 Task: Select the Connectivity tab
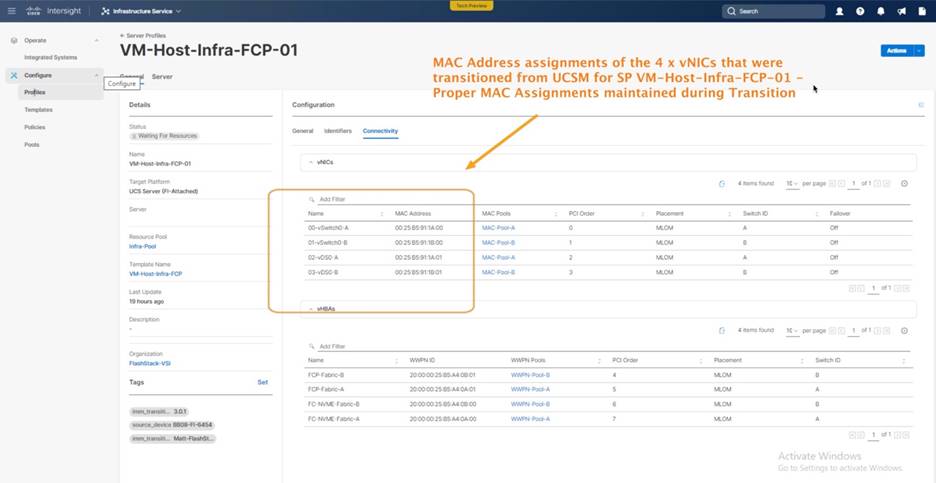click(380, 131)
